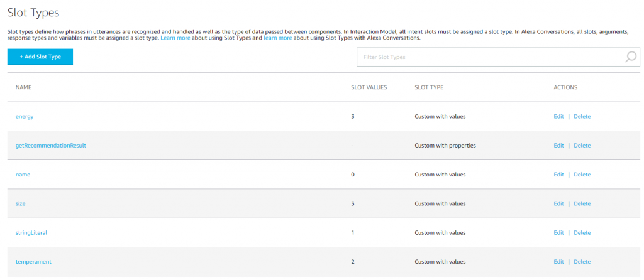Click the search magnifier icon
This screenshot has height=280, width=644.
click(630, 57)
